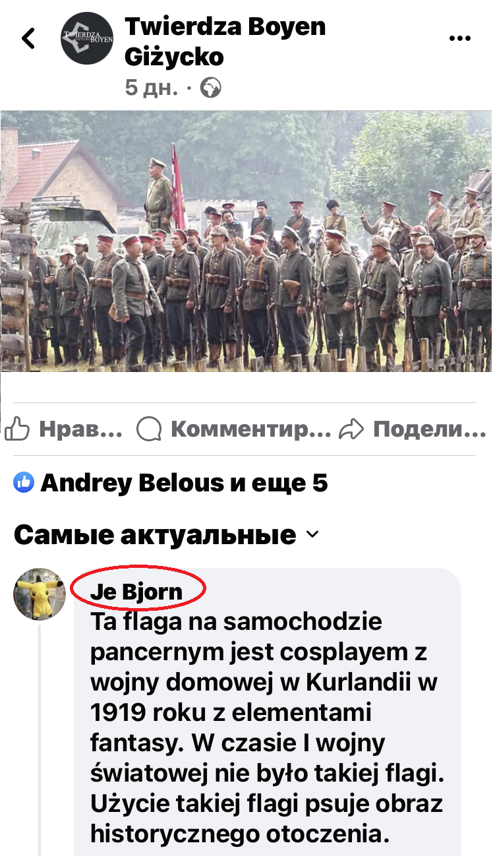
Task: Tap the 'Нрав...' like button label
Action: pyautogui.click(x=81, y=430)
